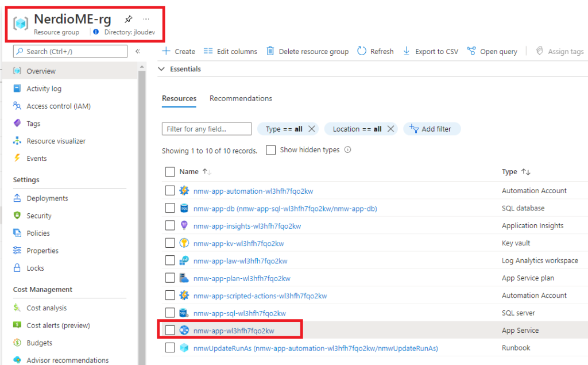Click the info icon next to Show hidden types
588x365 pixels.
coord(347,149)
